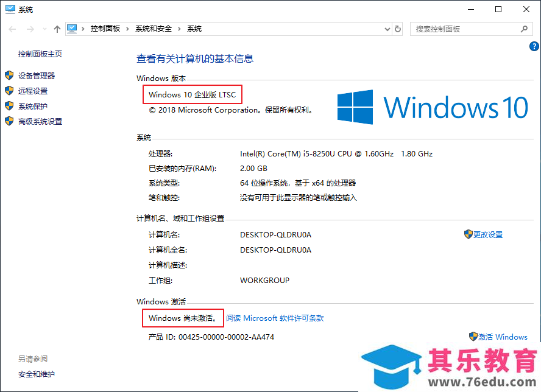Click shield icon beside 设备管理器
Viewport: 541px width, 392px height.
(9, 75)
